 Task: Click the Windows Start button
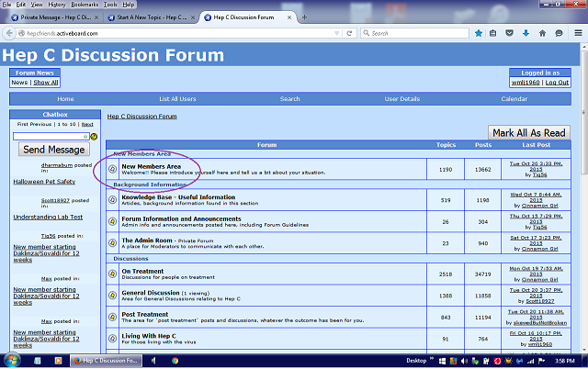pos(13,361)
